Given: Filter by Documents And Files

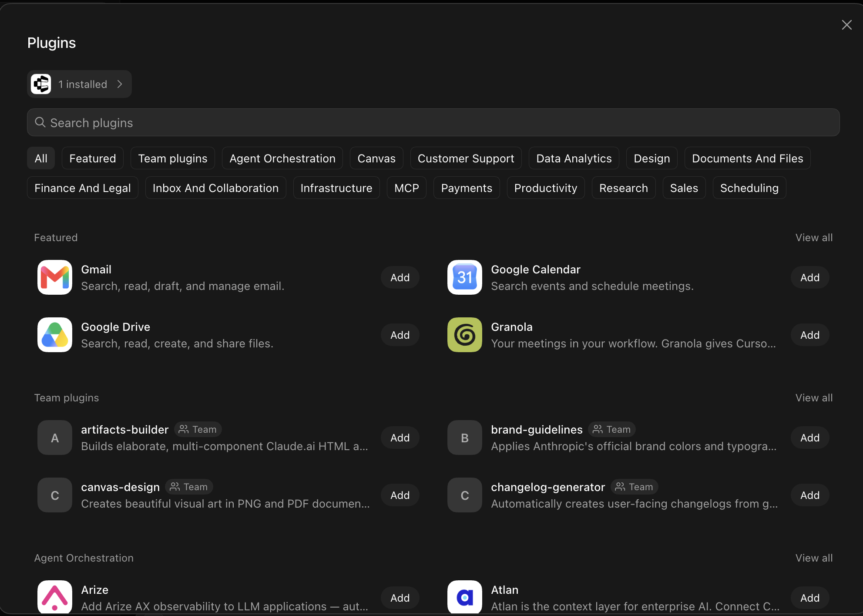Looking at the screenshot, I should point(748,158).
